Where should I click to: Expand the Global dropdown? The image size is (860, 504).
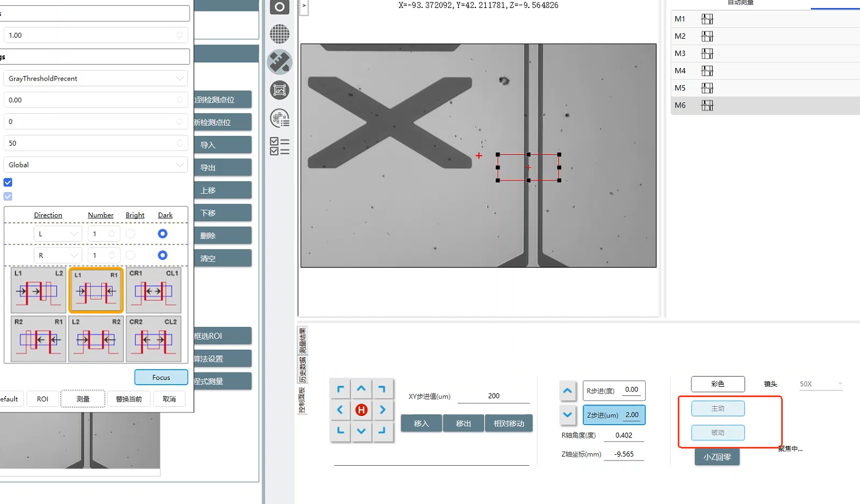coord(95,165)
